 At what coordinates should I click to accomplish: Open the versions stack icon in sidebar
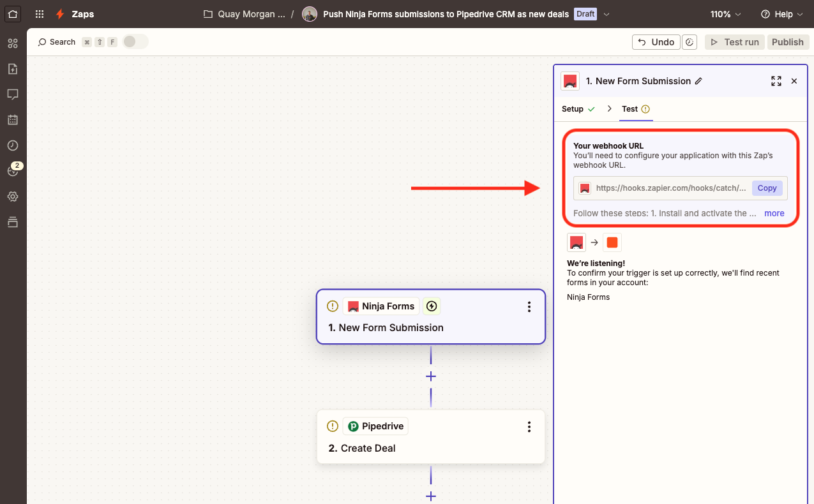[x=13, y=222]
